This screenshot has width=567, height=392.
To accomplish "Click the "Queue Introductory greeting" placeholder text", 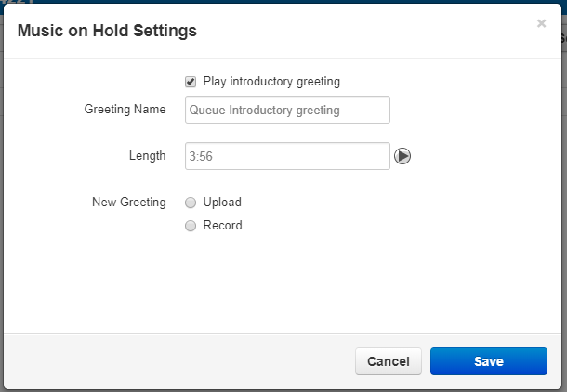I will tap(264, 110).
